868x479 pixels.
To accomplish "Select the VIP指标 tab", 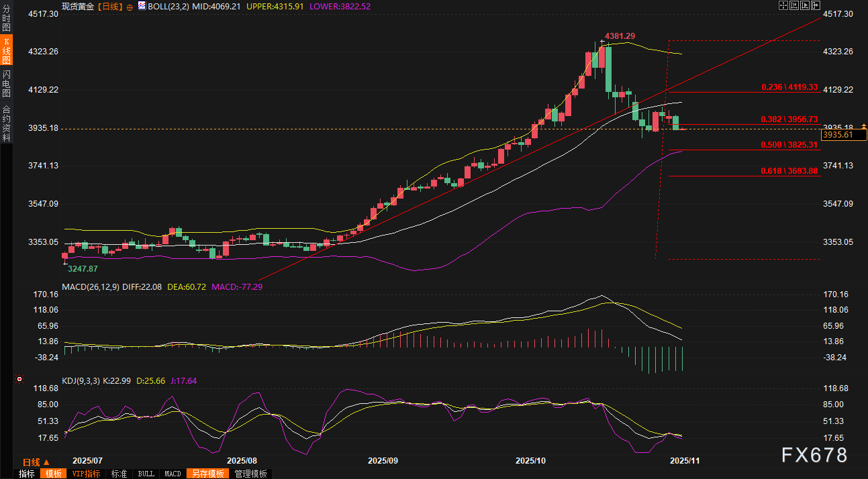I will click(x=87, y=474).
